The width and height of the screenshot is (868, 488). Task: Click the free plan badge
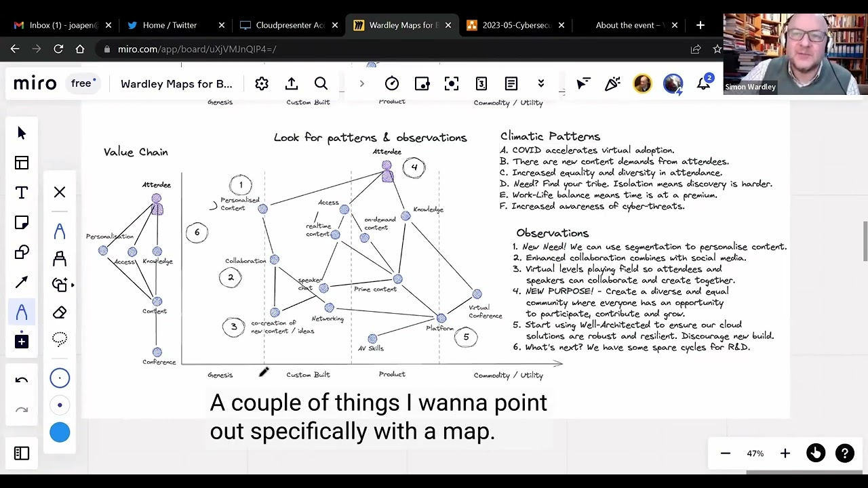(83, 83)
